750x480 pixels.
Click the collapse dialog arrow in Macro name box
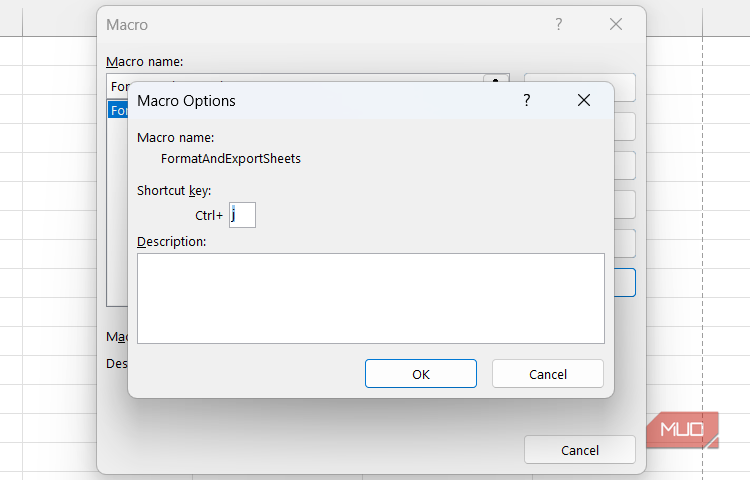497,80
